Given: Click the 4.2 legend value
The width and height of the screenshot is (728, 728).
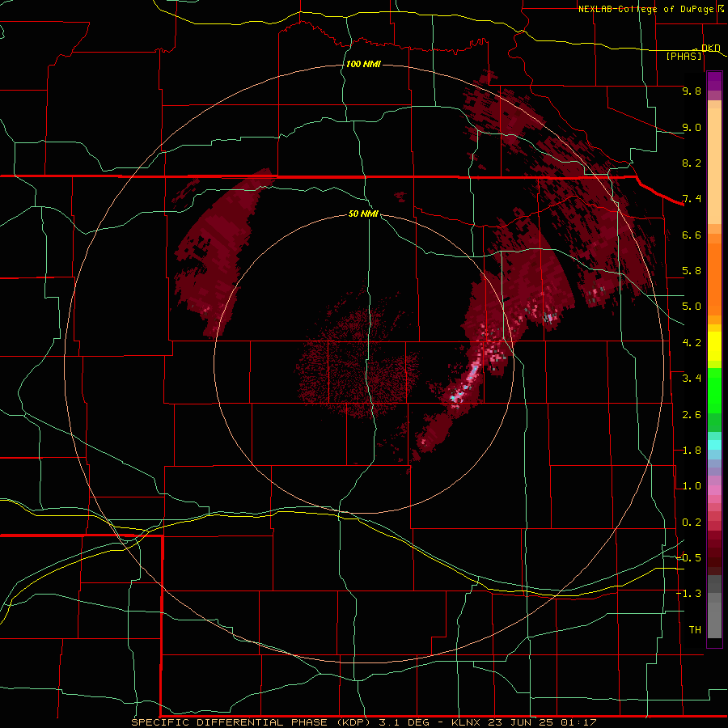Looking at the screenshot, I should click(692, 343).
